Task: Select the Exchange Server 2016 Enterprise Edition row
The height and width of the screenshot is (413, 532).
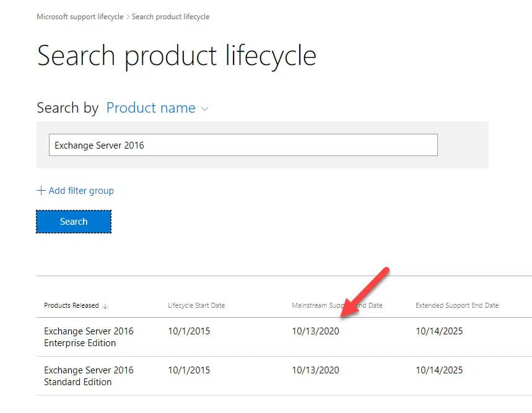Action: point(284,337)
